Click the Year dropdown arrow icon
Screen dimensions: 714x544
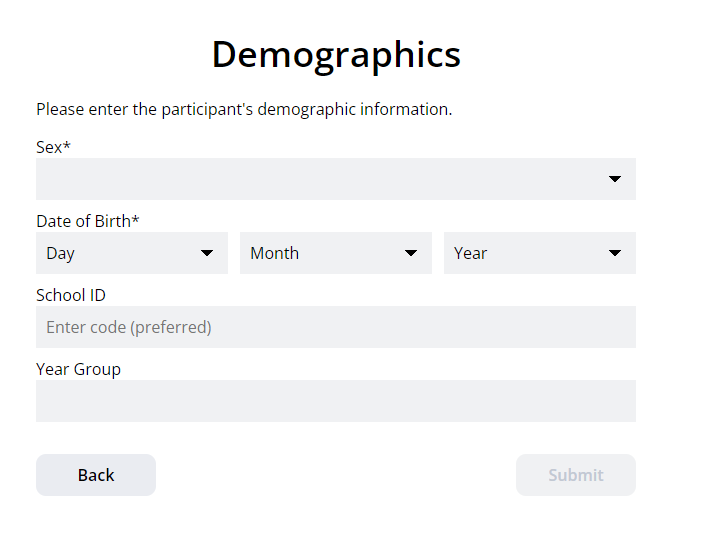615,253
